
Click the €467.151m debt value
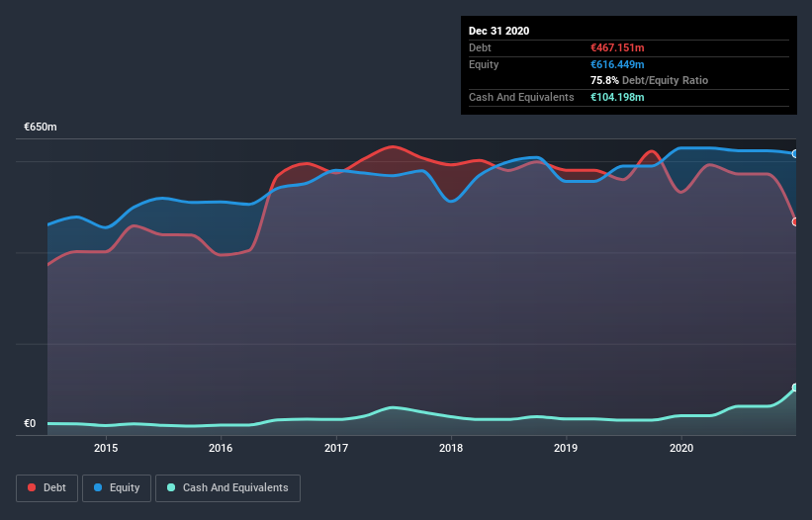pyautogui.click(x=617, y=47)
